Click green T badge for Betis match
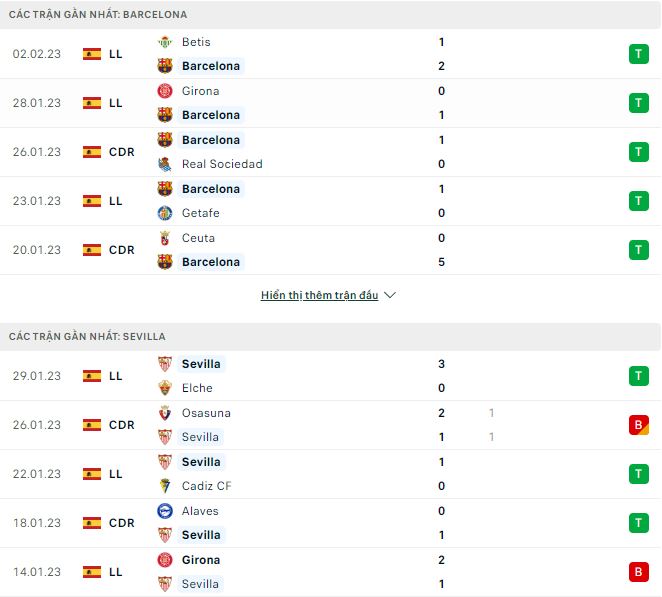This screenshot has width=662, height=597. click(x=637, y=54)
